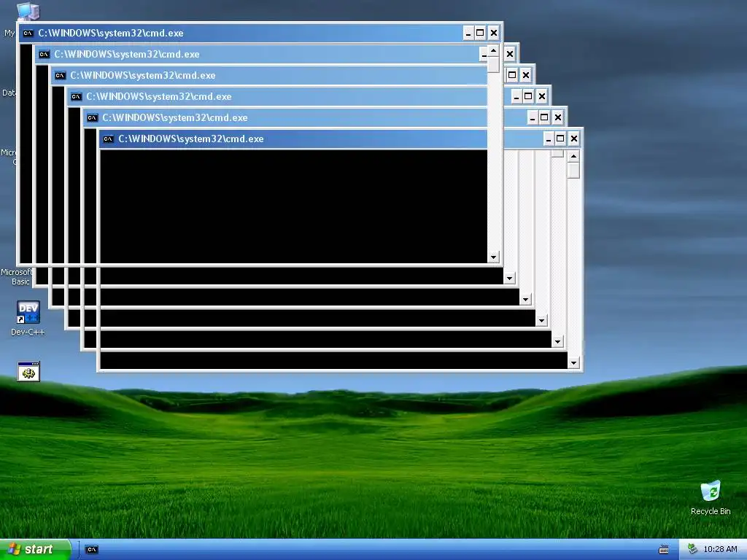This screenshot has height=560, width=747.
Task: Maximize the first top-left cmd window
Action: click(480, 33)
